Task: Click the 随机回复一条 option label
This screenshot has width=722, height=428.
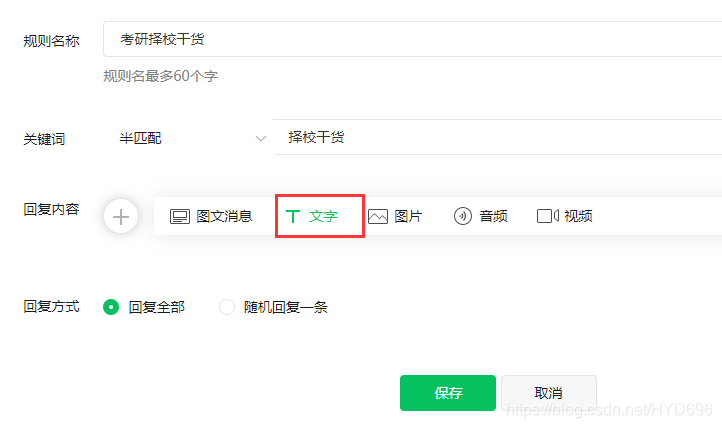Action: coord(285,307)
